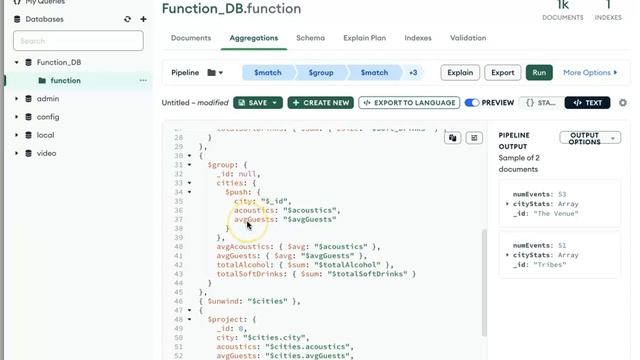Viewport: 640px width, 360px height.
Task: Click the admin database icon
Action: [x=28, y=98]
